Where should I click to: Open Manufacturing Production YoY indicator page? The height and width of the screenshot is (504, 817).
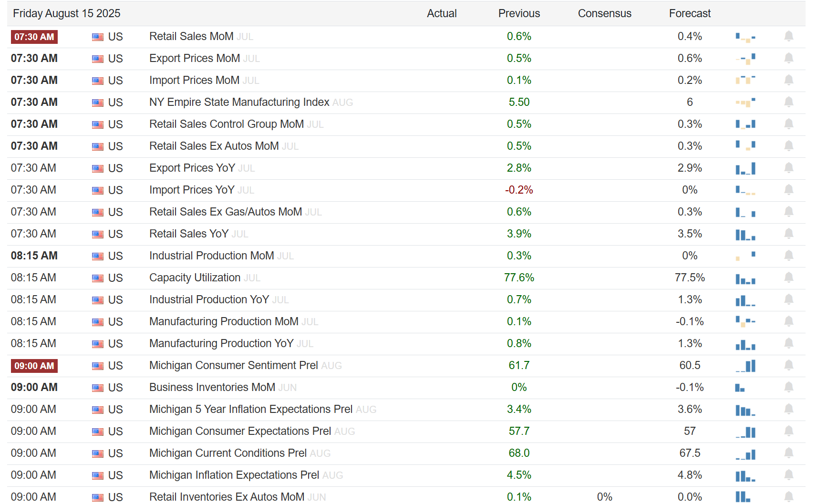pos(221,343)
